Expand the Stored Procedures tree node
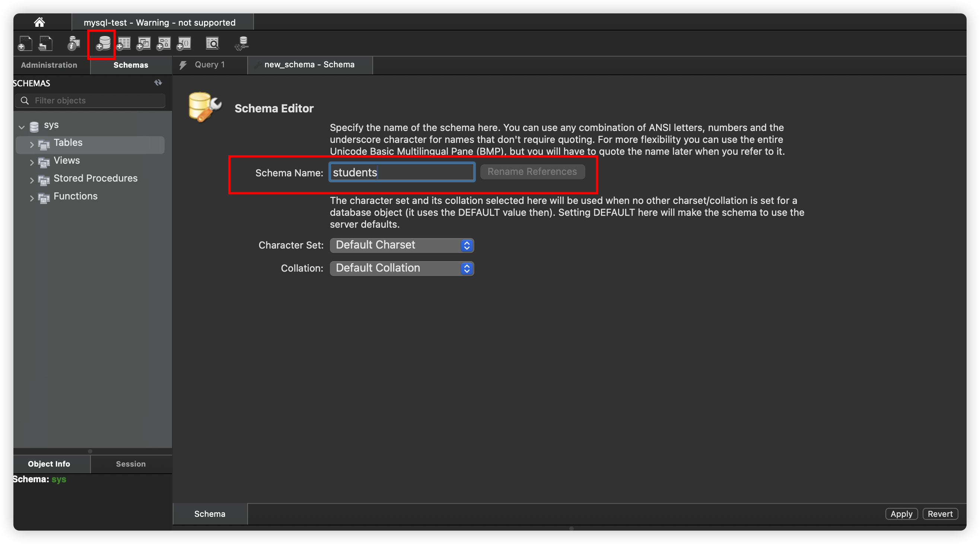980x544 pixels. pos(32,180)
